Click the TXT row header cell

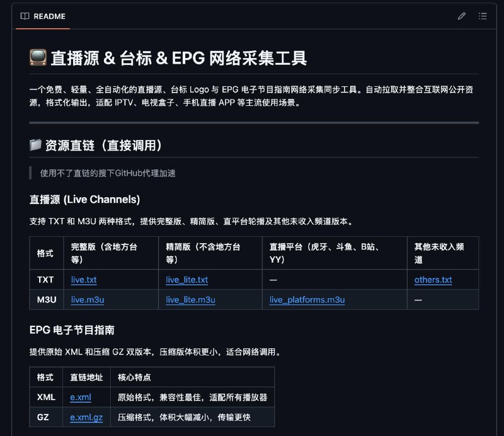tap(45, 280)
